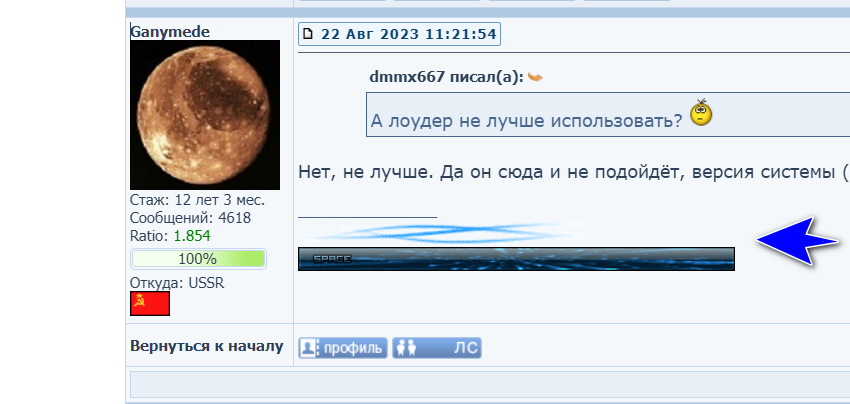Image resolution: width=850 pixels, height=404 pixels.
Task: Open Ganymede's moon avatar image
Action: [205, 115]
